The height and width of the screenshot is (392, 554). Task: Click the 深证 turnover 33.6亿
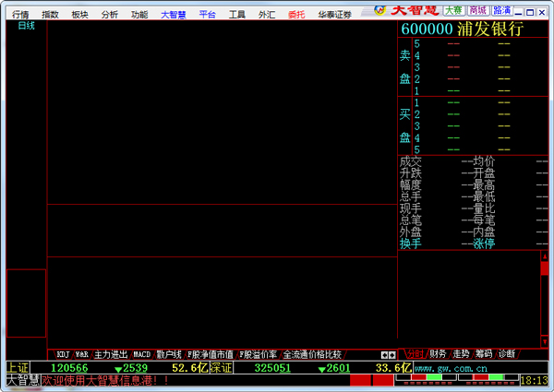393,368
